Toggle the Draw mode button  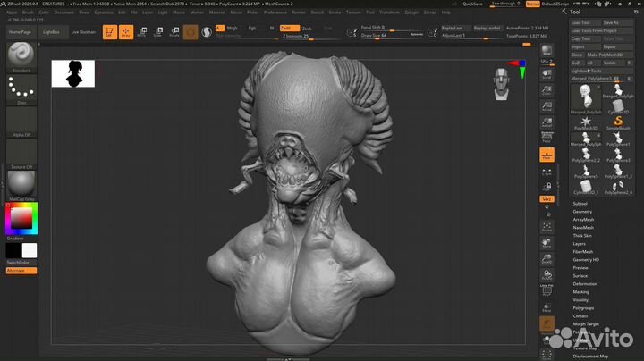[x=126, y=32]
